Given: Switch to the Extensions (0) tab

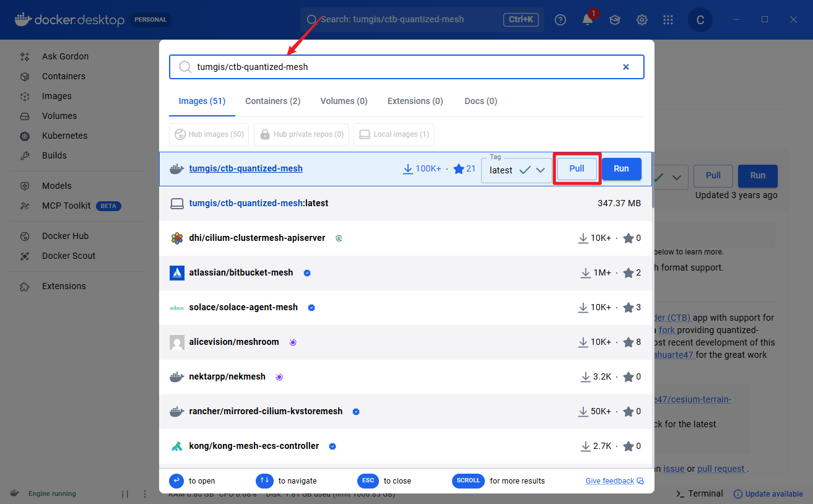Looking at the screenshot, I should tap(415, 101).
